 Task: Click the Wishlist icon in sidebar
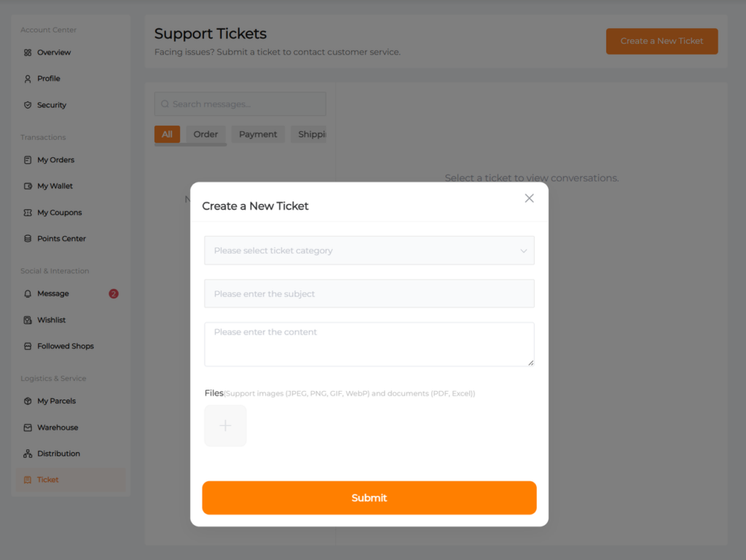click(x=28, y=320)
